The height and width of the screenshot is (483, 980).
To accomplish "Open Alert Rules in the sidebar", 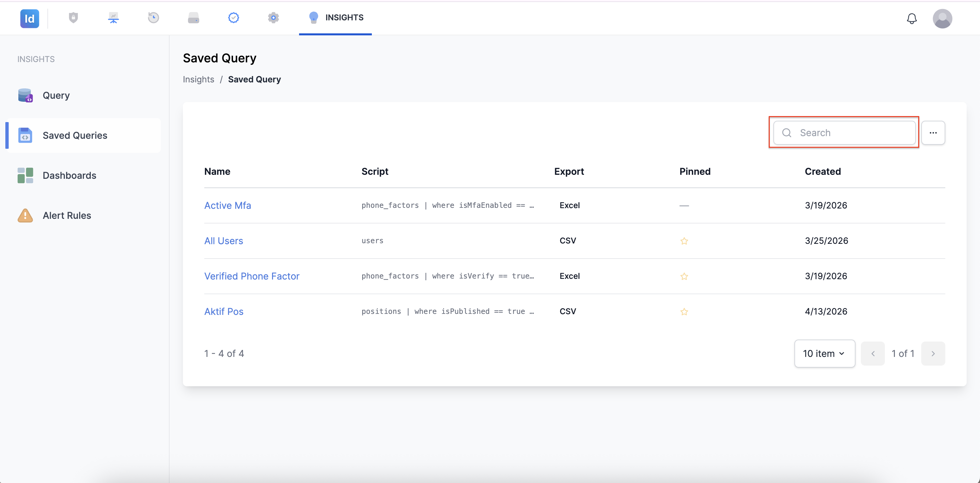I will [x=83, y=215].
